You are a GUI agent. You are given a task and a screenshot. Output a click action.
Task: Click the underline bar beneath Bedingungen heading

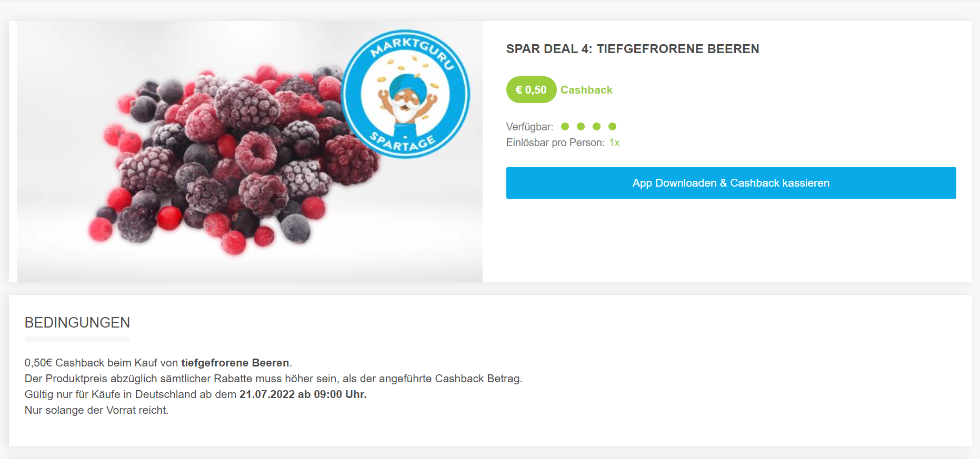point(77,339)
